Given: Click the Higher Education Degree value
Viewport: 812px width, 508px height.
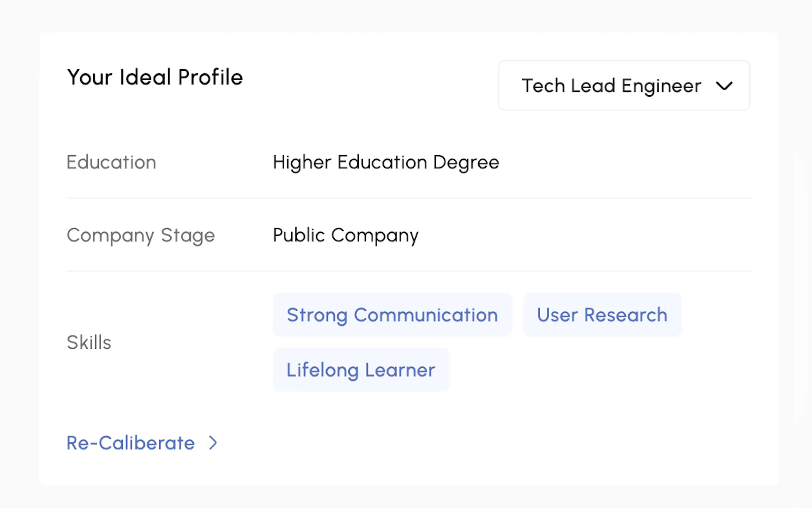Looking at the screenshot, I should click(386, 162).
